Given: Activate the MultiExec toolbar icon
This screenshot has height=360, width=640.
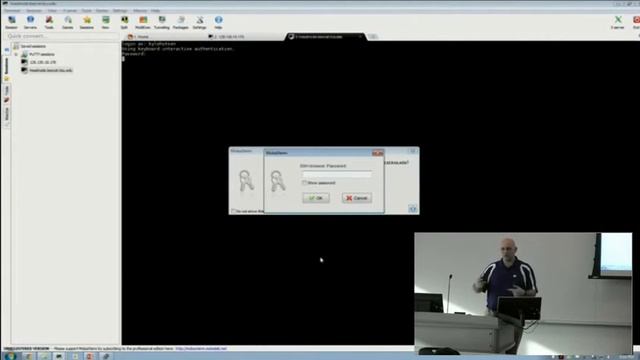Looking at the screenshot, I should pos(143,22).
